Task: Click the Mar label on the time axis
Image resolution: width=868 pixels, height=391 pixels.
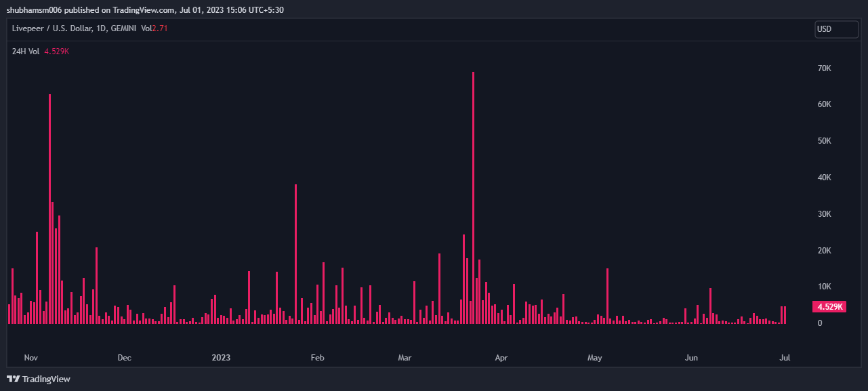Action: (405, 357)
